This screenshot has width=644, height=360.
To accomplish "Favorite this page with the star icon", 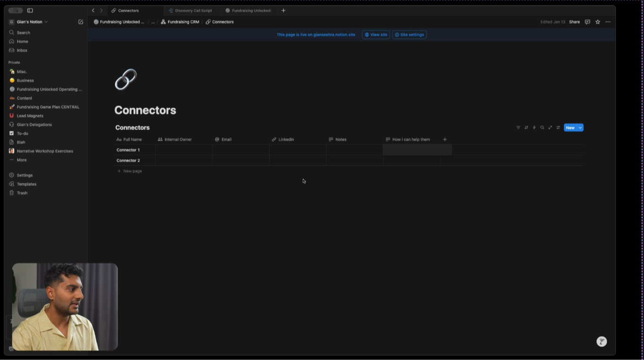I will pos(598,22).
